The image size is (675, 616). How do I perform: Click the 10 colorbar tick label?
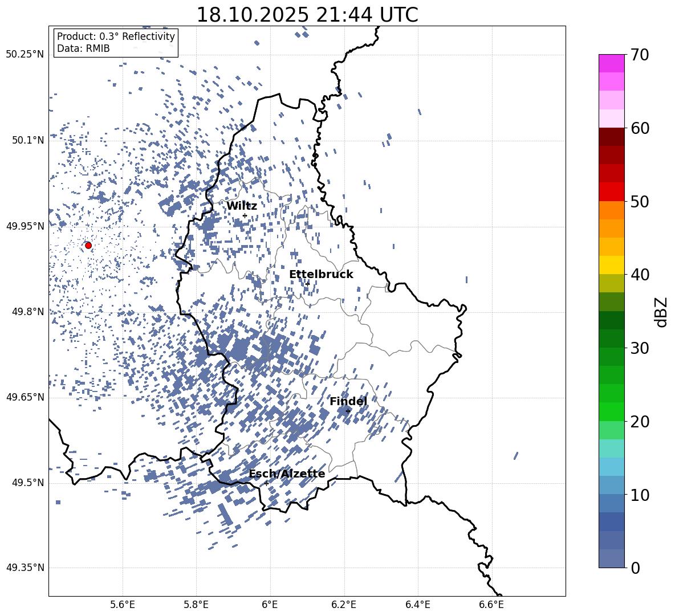pos(640,495)
